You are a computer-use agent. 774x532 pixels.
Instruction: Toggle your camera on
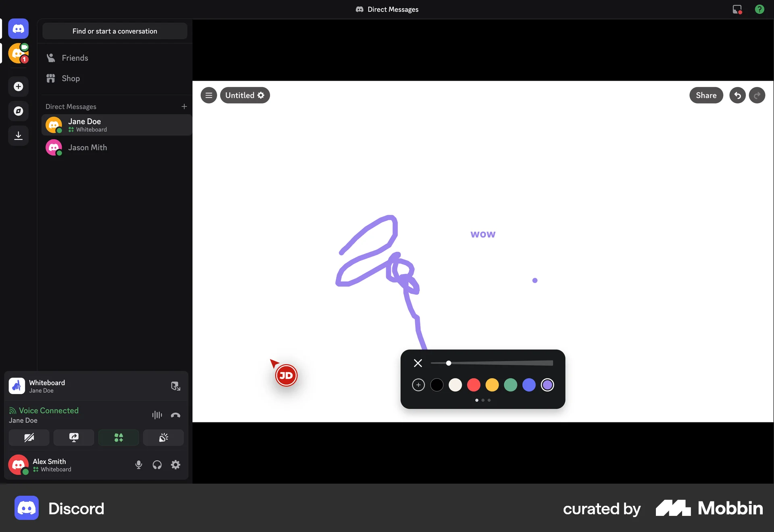(x=29, y=438)
